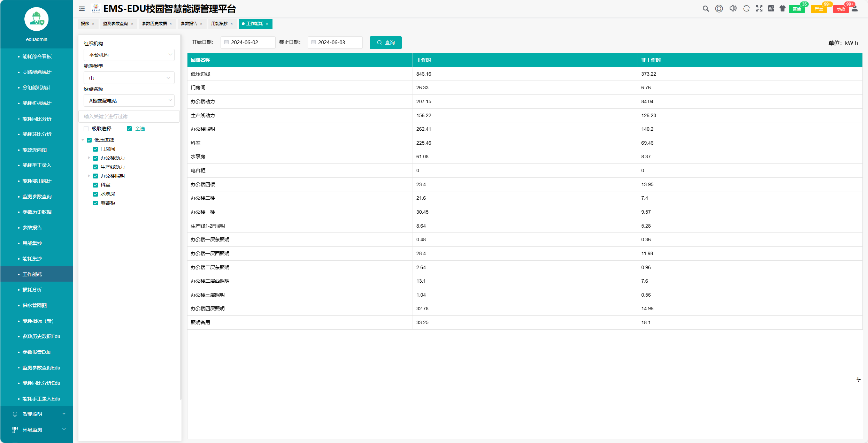Viewport: 868px width, 443px height.
Task: Open the 能源类型 dropdown showing 电
Action: point(129,78)
